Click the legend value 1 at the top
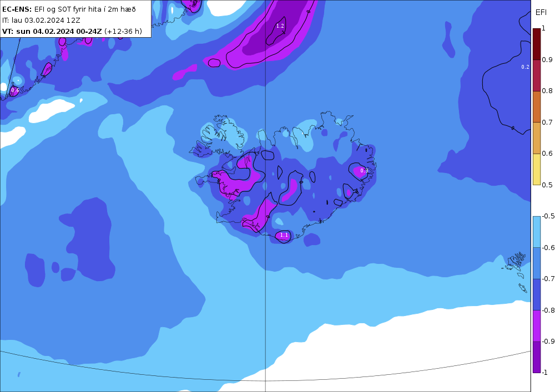The height and width of the screenshot is (392, 555). [x=544, y=28]
